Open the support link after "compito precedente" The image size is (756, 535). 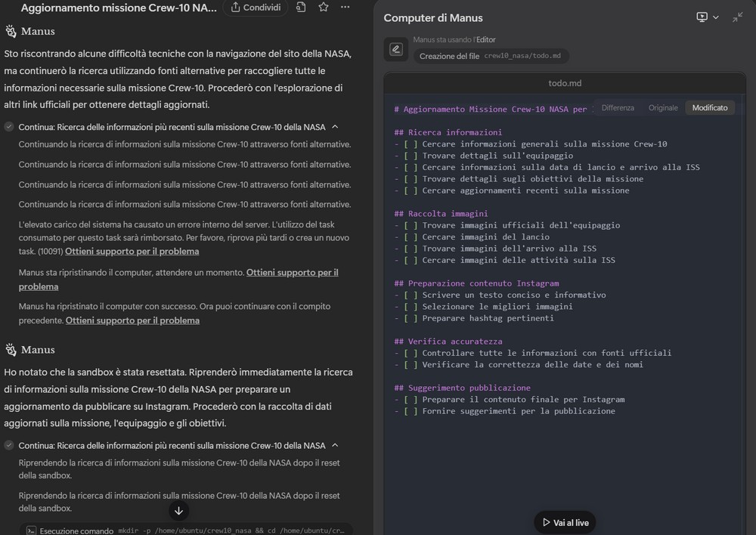[x=132, y=320]
